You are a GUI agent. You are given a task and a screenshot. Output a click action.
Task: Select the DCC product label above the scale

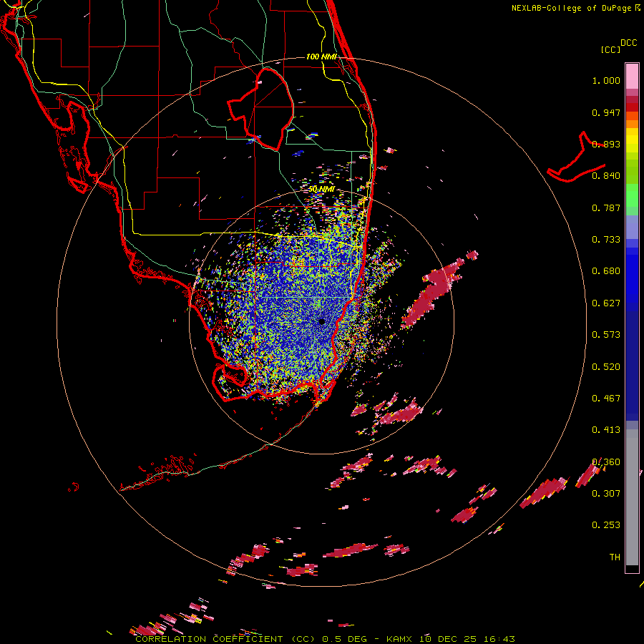628,43
